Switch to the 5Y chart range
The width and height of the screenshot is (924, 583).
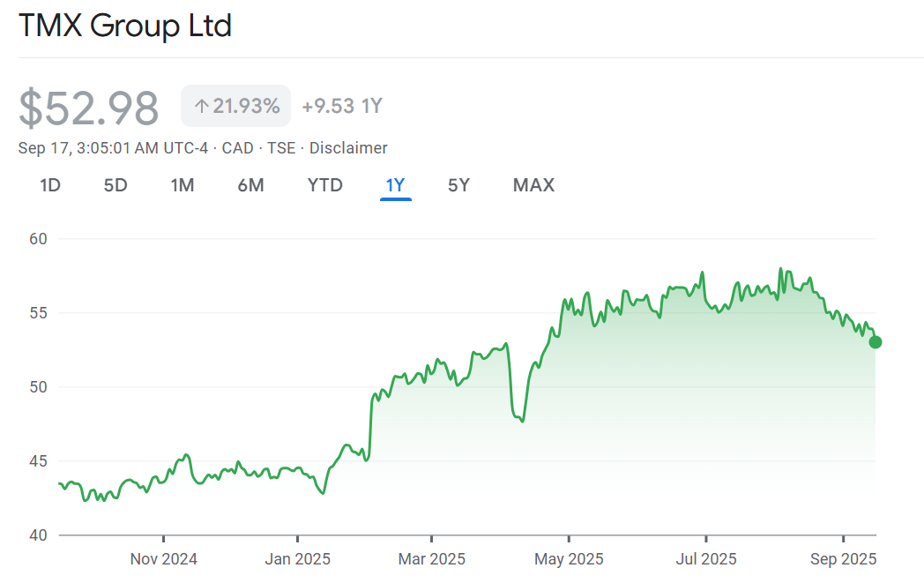[x=458, y=185]
